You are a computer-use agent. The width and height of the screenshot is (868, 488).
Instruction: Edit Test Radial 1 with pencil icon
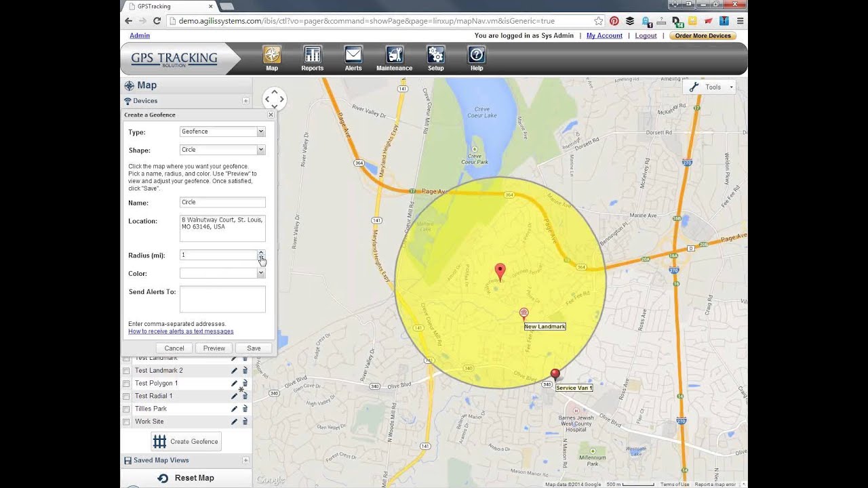[234, 396]
